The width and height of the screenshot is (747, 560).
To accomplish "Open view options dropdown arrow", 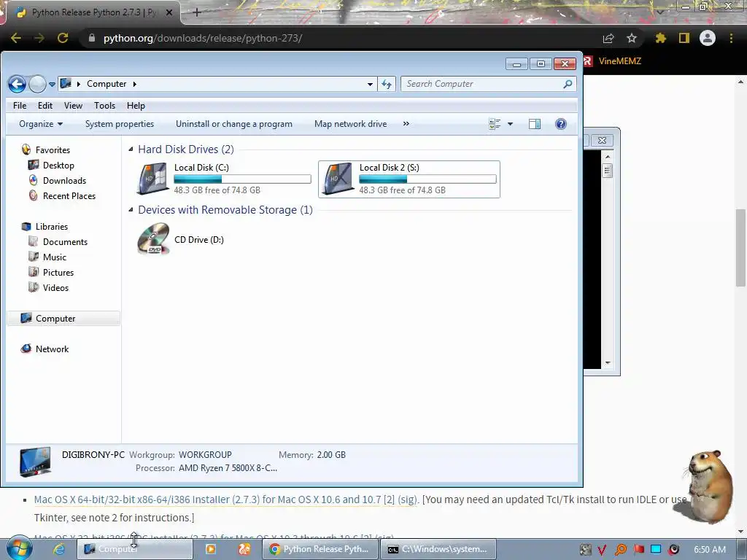I will [x=510, y=124].
